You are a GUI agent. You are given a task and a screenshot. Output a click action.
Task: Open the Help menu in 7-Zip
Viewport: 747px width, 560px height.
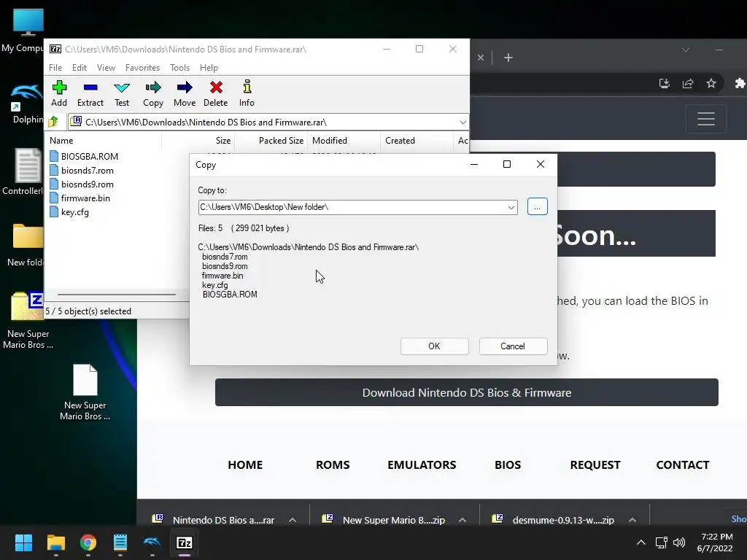coord(209,68)
